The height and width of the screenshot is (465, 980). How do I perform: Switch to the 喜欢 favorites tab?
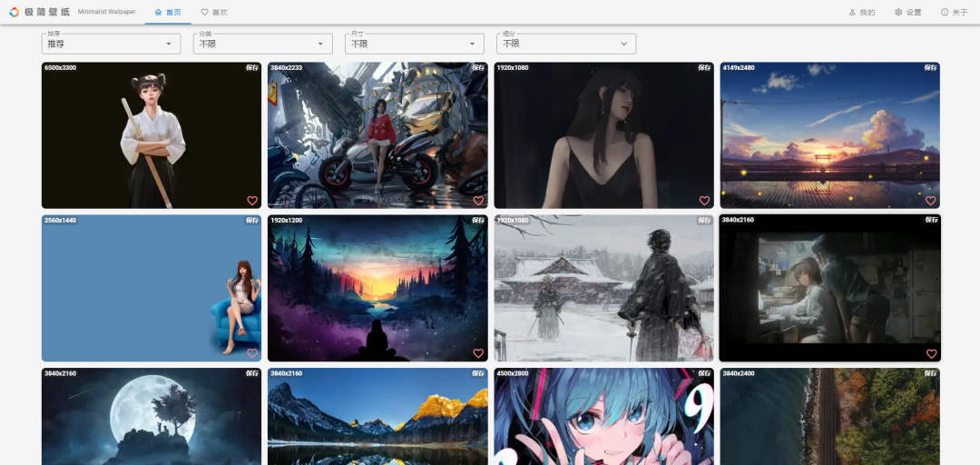pyautogui.click(x=214, y=12)
